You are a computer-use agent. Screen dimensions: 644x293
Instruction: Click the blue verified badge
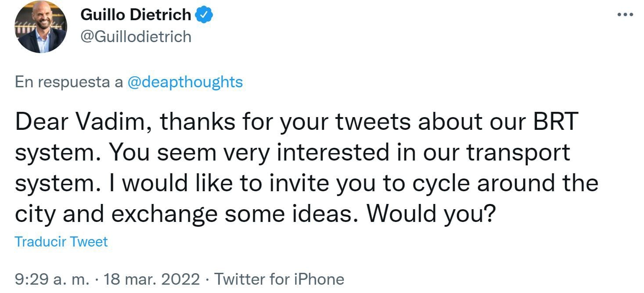(x=204, y=14)
